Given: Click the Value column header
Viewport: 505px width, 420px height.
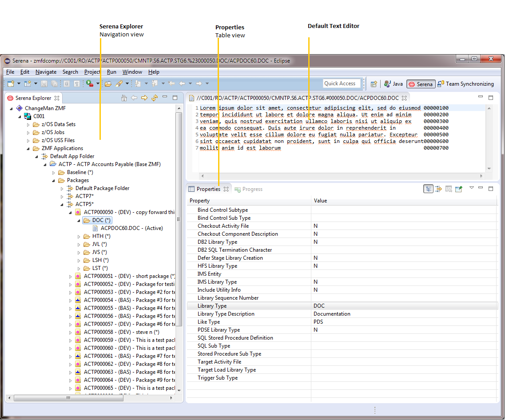Looking at the screenshot, I should 404,201.
